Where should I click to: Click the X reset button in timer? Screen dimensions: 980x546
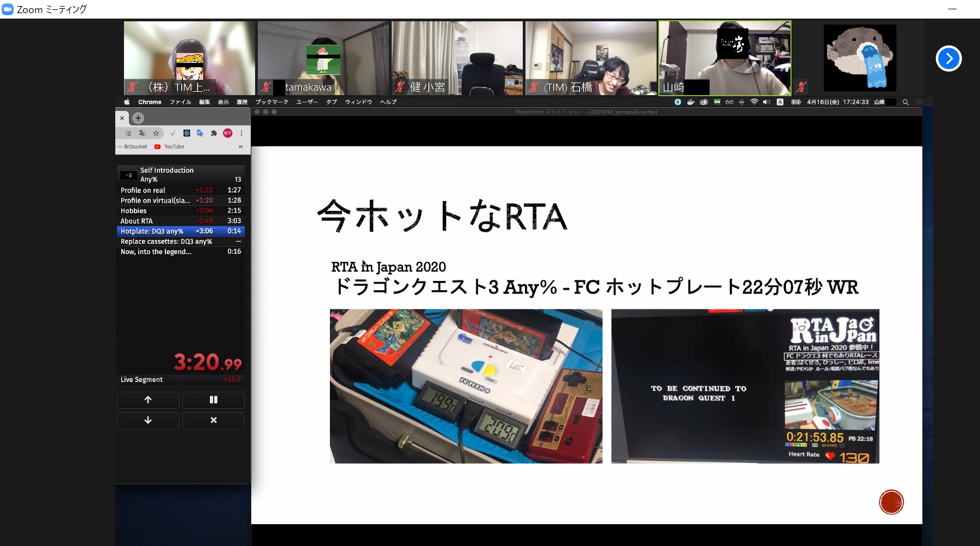point(213,420)
